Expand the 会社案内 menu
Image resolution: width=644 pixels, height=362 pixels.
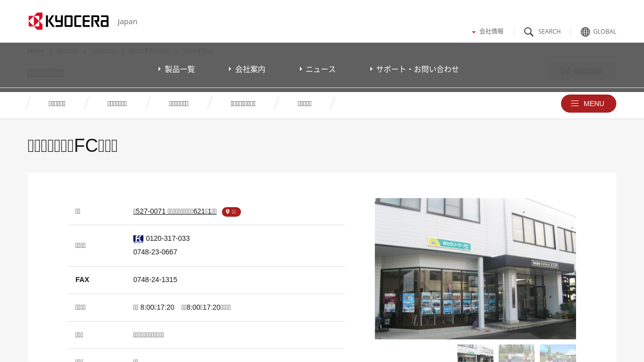248,69
